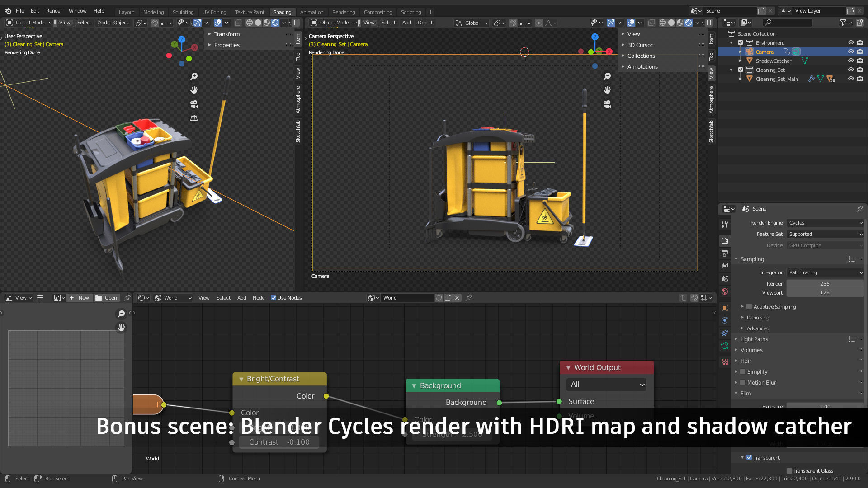Adjust Viewport samples 128 field
The image size is (868, 488).
pos(825,293)
